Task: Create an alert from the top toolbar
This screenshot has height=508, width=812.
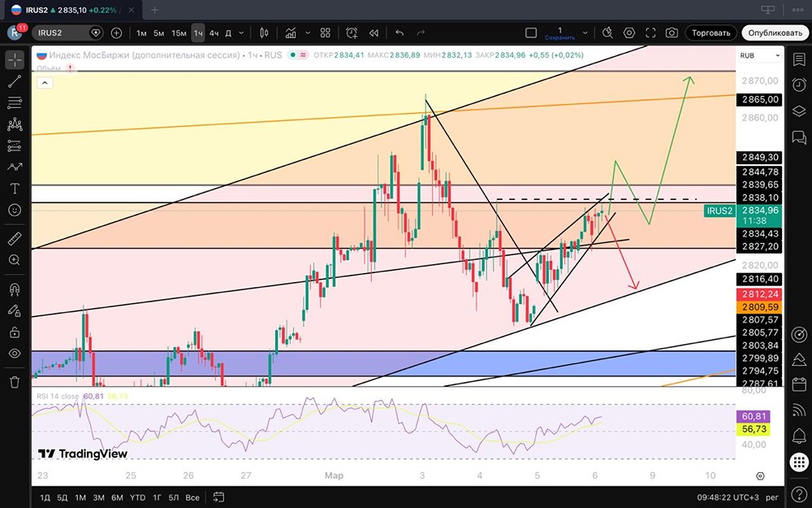Action: 352,33
